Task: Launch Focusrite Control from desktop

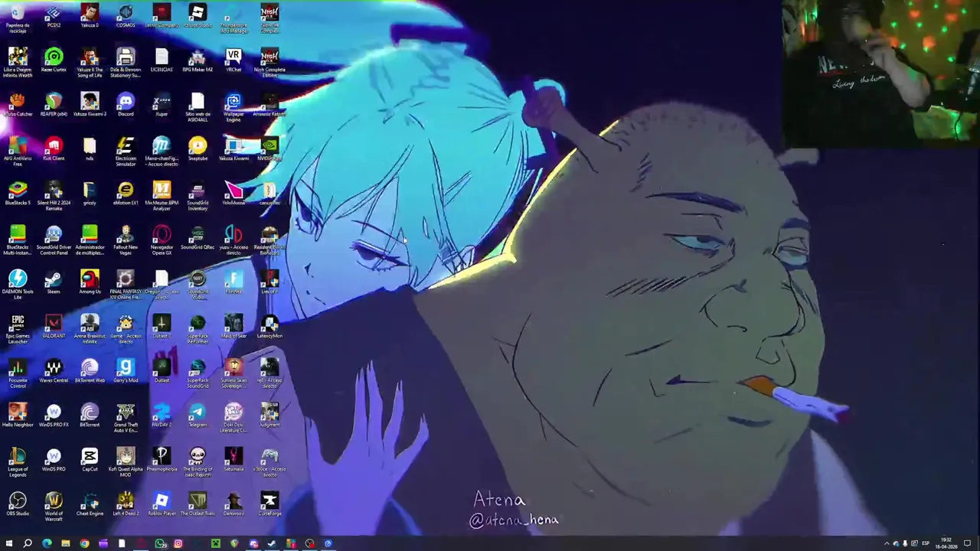Action: click(x=18, y=374)
